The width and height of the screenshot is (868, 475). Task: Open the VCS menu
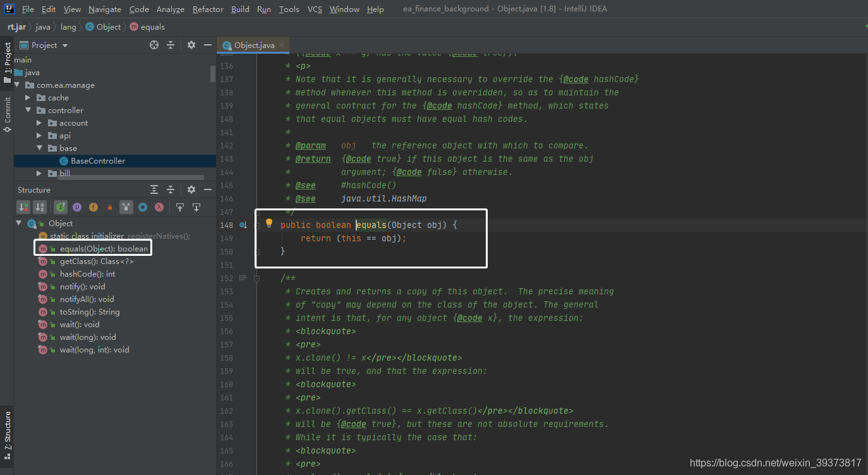tap(315, 9)
